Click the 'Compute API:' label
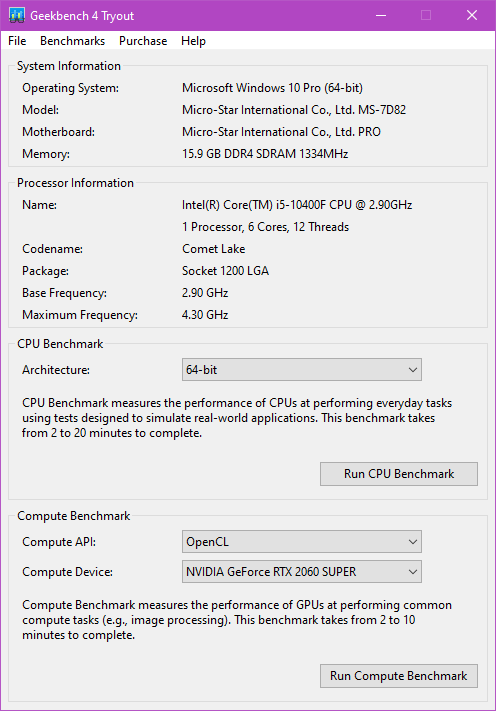The height and width of the screenshot is (711, 496). 59,542
